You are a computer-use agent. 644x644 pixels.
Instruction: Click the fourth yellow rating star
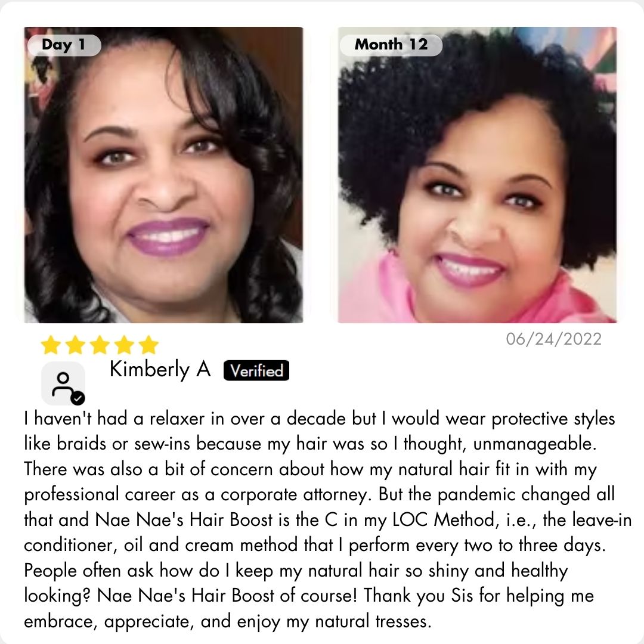pyautogui.click(x=124, y=345)
